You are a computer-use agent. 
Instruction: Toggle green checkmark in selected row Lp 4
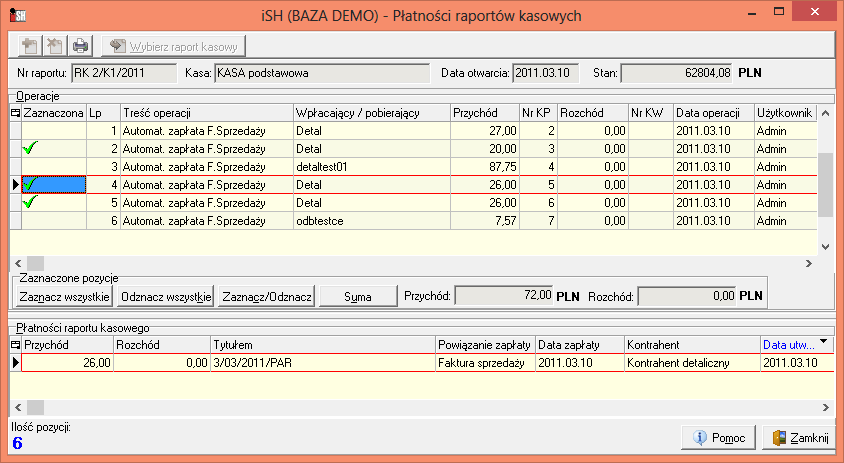pyautogui.click(x=31, y=185)
